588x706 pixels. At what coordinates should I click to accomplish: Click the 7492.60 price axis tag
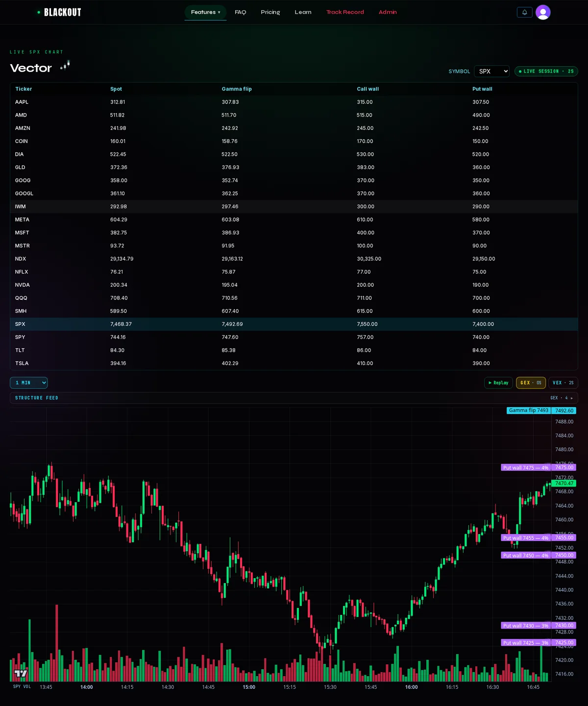[x=564, y=411]
